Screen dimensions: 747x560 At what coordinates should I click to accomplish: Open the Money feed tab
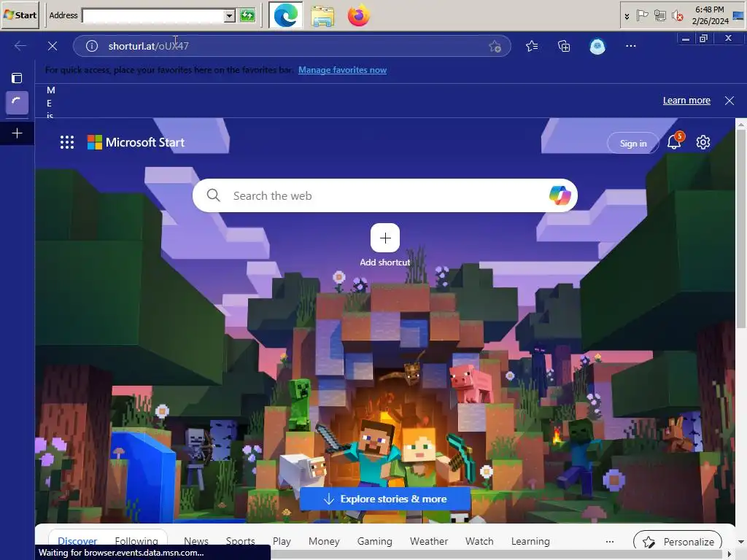[324, 541]
